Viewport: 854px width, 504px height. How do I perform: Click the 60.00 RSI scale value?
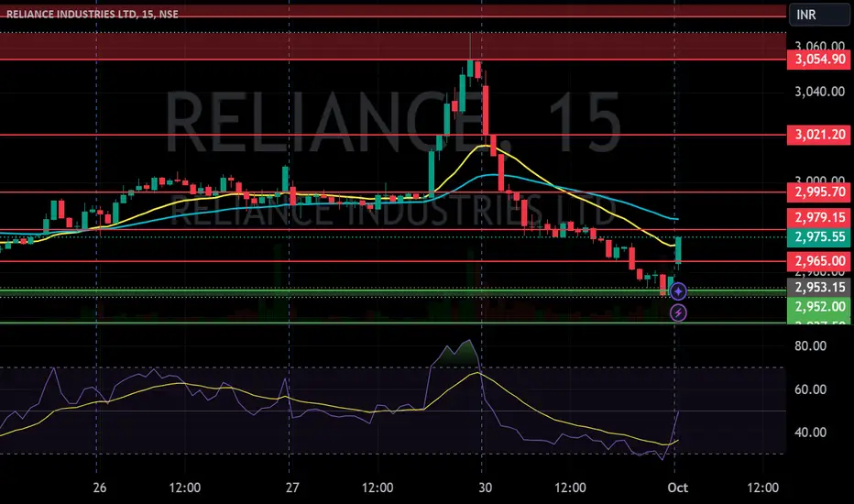coord(810,389)
